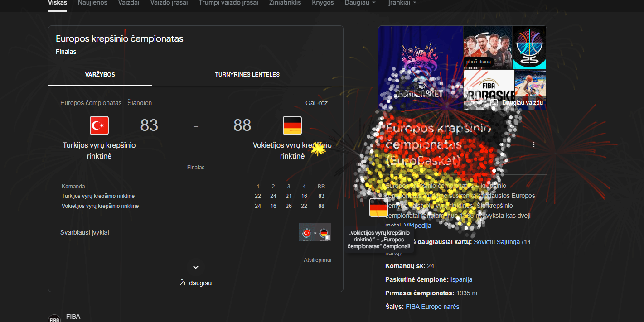Screen dimensions: 644x322
Task: Open the Svarbiausi įvykiai highlights thumbnail
Action: pos(315,232)
